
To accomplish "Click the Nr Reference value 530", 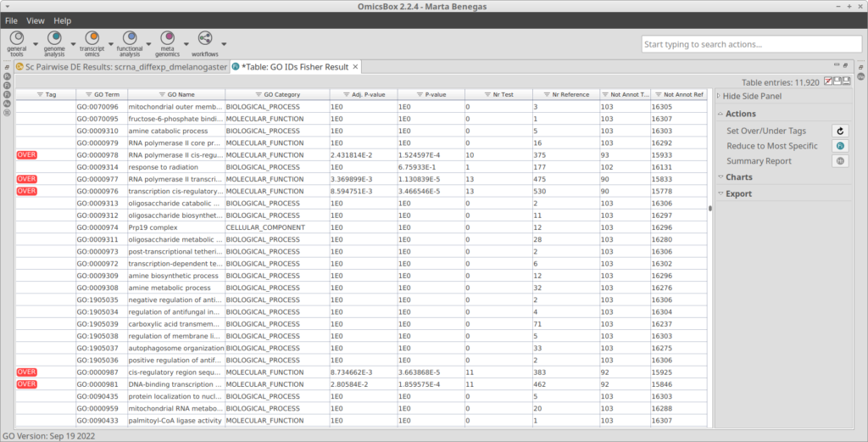I will (x=566, y=191).
